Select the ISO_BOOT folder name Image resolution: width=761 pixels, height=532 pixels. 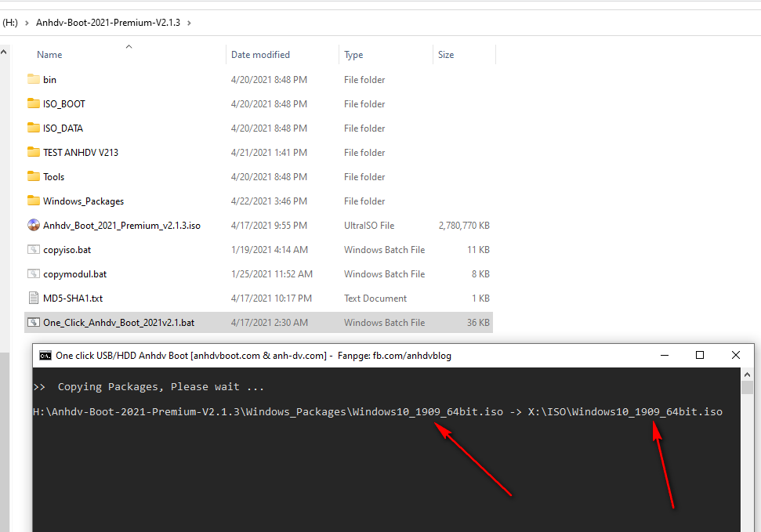click(64, 104)
